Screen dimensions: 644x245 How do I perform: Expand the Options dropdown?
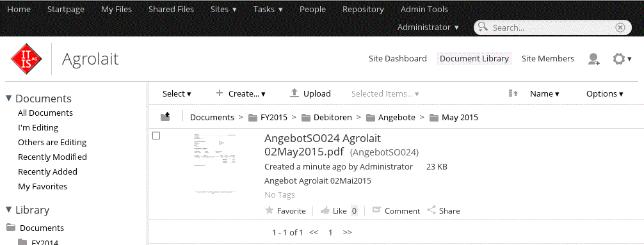tap(604, 93)
